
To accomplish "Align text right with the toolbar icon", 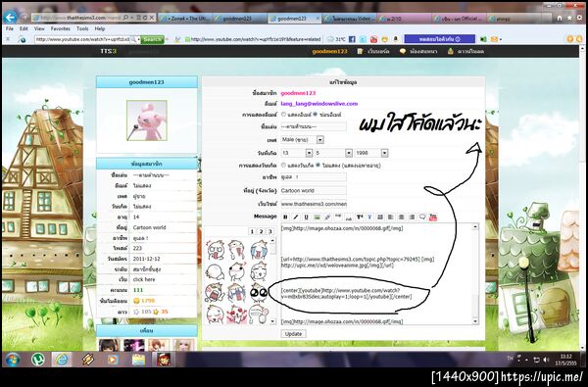I will point(412,218).
